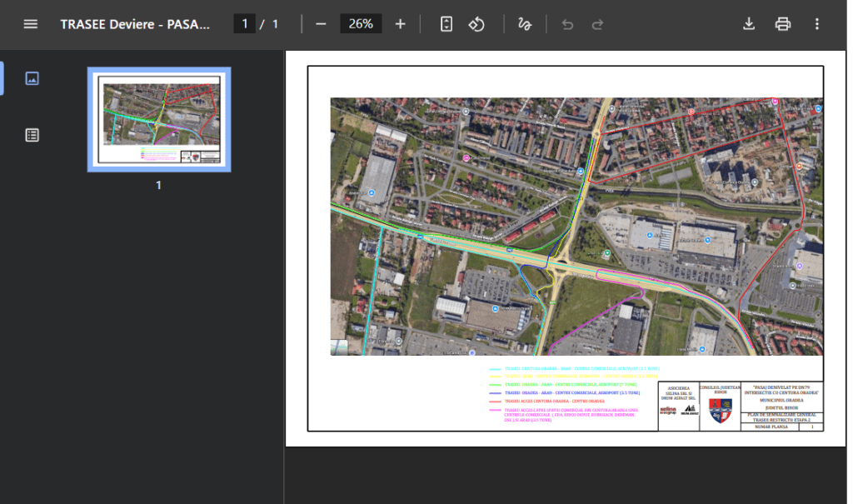Click the TRASEE Deviere document title
This screenshot has width=853, height=504.
pyautogui.click(x=135, y=24)
